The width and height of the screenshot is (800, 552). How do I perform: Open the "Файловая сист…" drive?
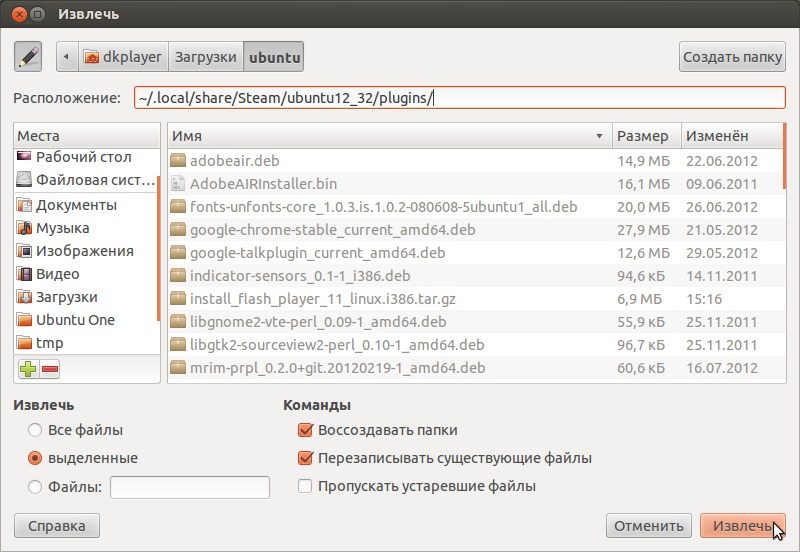[87, 180]
